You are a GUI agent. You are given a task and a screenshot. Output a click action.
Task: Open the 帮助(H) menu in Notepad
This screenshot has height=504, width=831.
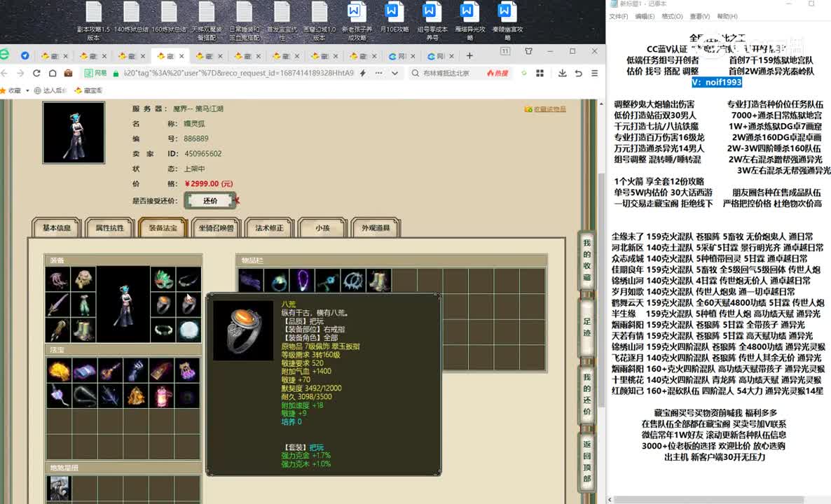click(727, 16)
